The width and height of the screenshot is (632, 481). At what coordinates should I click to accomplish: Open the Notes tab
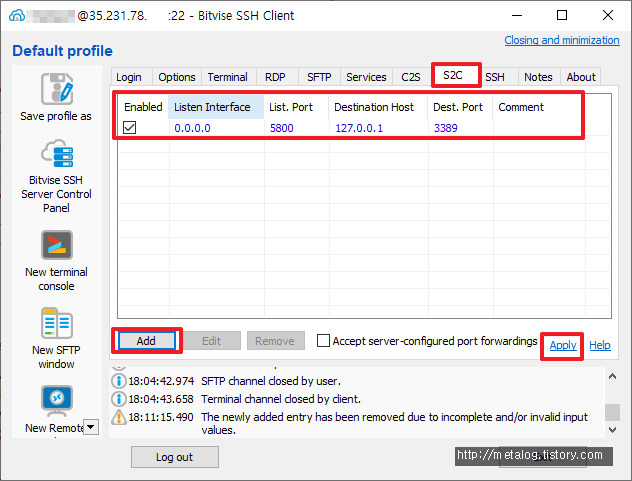[x=538, y=77]
